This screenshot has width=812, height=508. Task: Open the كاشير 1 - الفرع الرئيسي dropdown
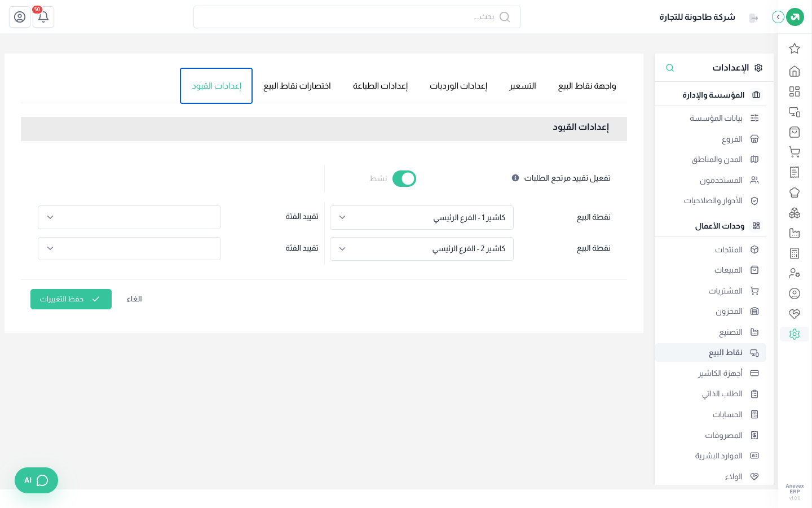[422, 217]
